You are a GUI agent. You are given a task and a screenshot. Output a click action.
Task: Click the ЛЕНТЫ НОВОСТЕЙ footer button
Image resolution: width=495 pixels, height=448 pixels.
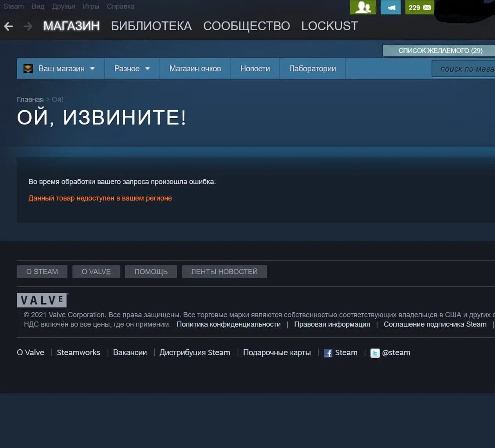click(x=224, y=271)
